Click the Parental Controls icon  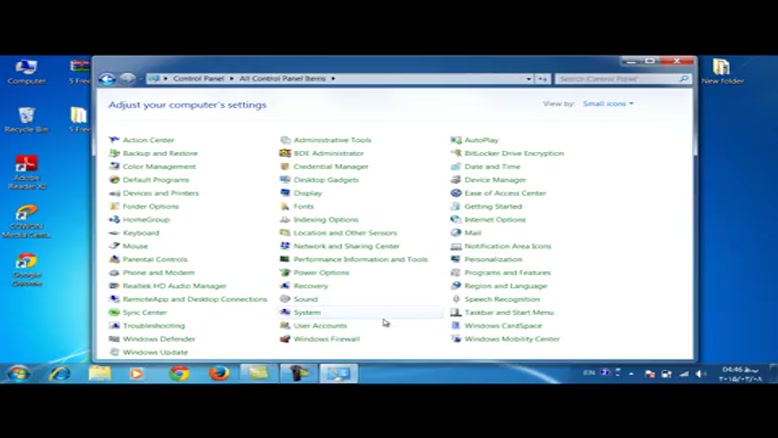(114, 259)
